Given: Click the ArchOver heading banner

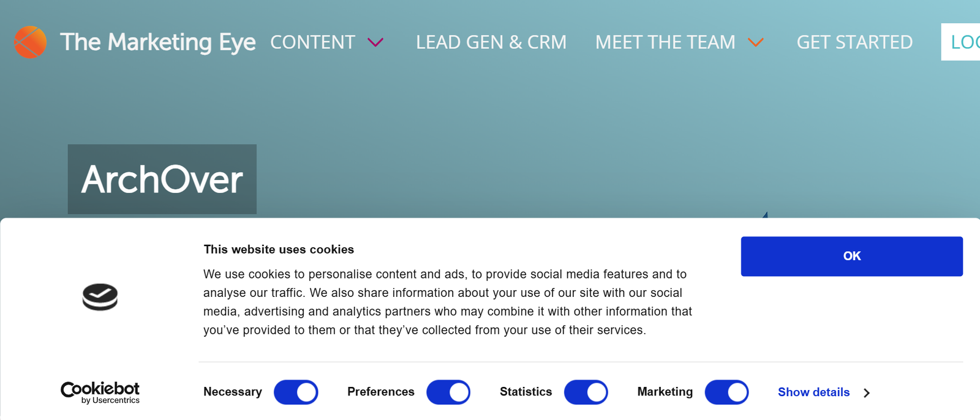Looking at the screenshot, I should [162, 179].
